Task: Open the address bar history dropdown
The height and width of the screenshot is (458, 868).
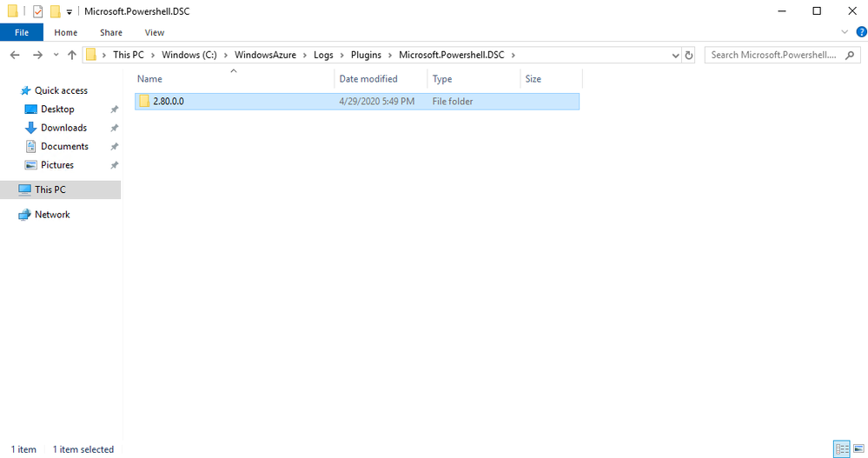Action: click(675, 56)
